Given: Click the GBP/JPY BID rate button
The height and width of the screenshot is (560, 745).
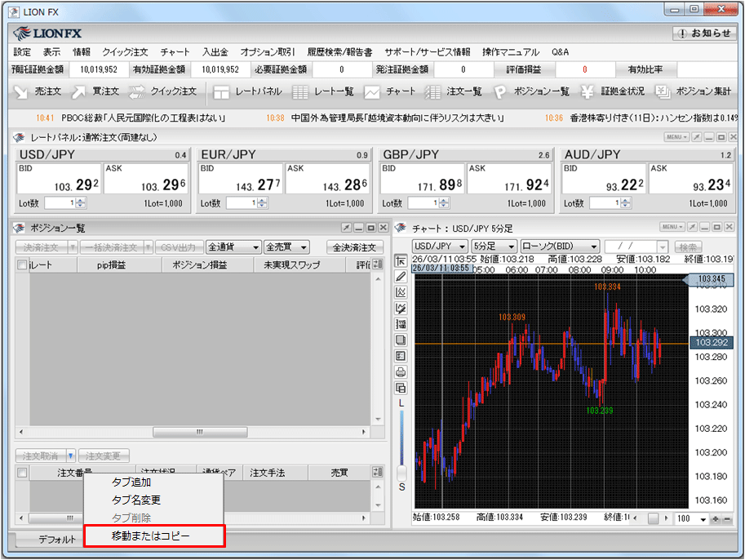Looking at the screenshot, I should click(423, 179).
